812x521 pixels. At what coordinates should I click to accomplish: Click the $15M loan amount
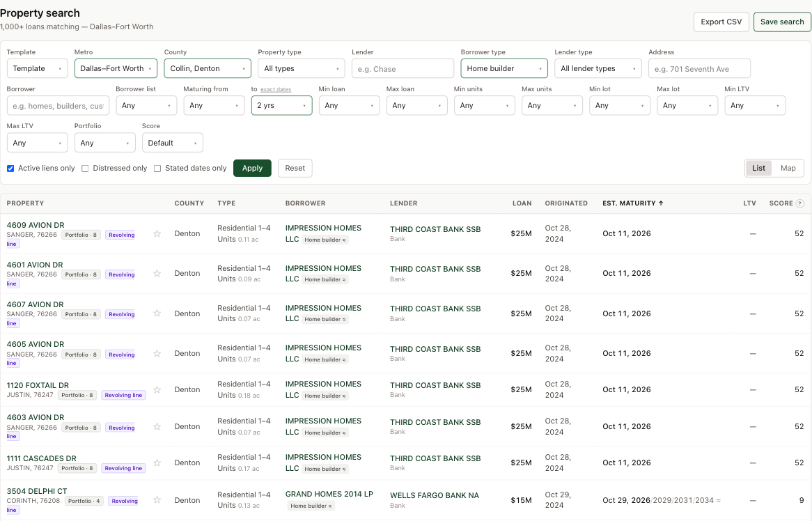pos(521,500)
